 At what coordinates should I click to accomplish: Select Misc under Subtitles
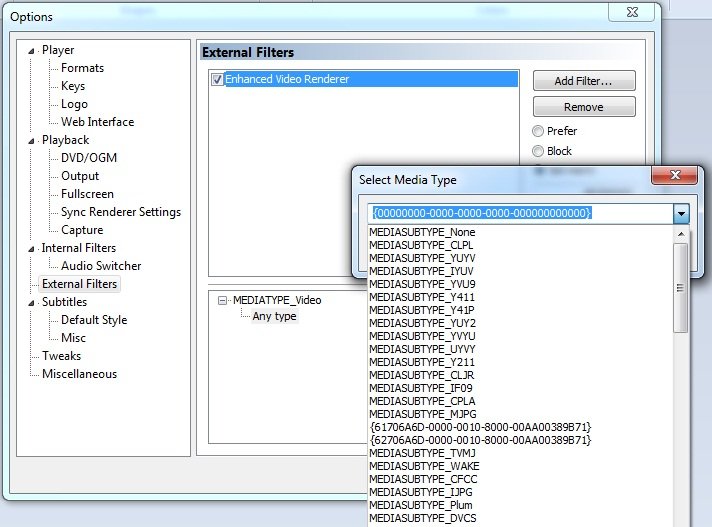click(74, 338)
